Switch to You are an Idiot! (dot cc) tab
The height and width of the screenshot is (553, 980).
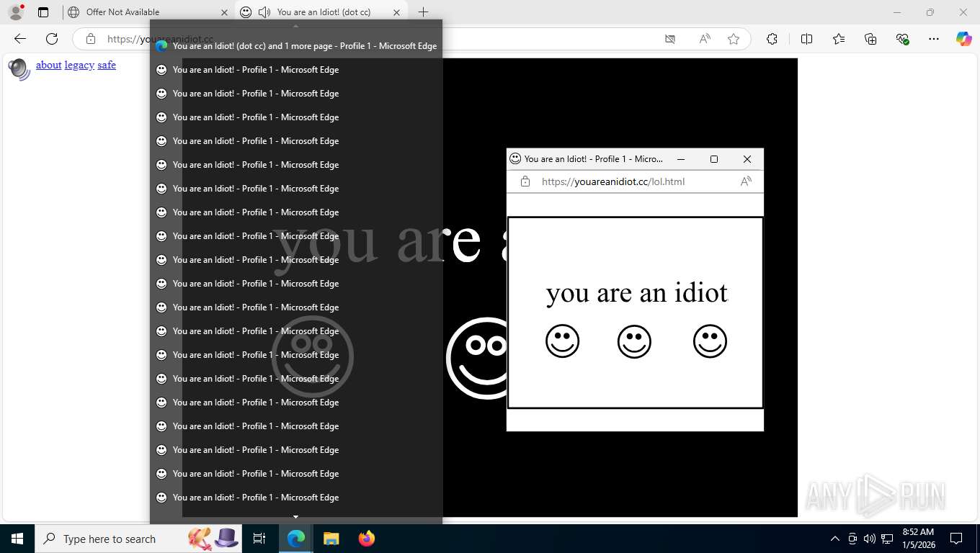324,12
